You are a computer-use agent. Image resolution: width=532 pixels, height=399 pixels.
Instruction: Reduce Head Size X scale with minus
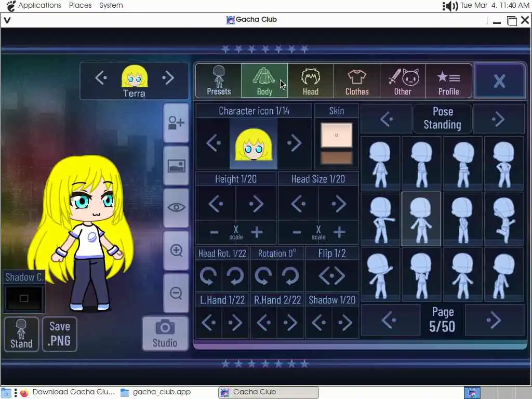(297, 232)
